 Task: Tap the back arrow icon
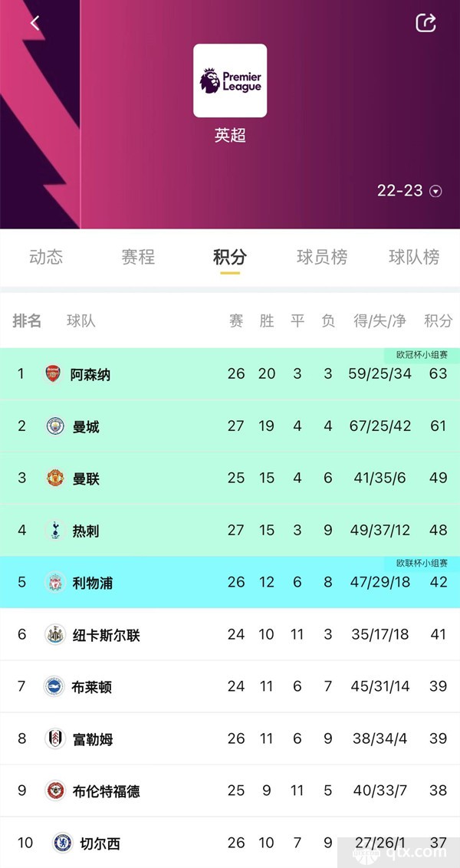[34, 23]
